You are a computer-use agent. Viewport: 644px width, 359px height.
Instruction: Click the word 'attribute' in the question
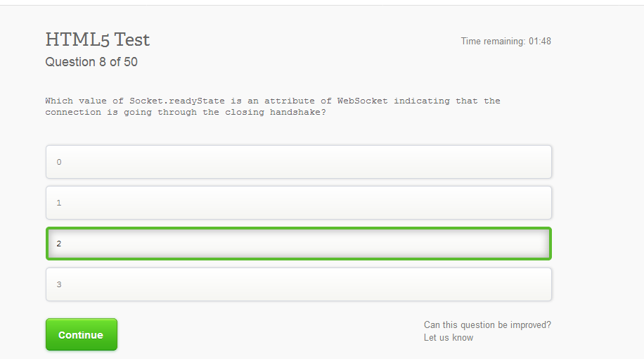point(289,101)
